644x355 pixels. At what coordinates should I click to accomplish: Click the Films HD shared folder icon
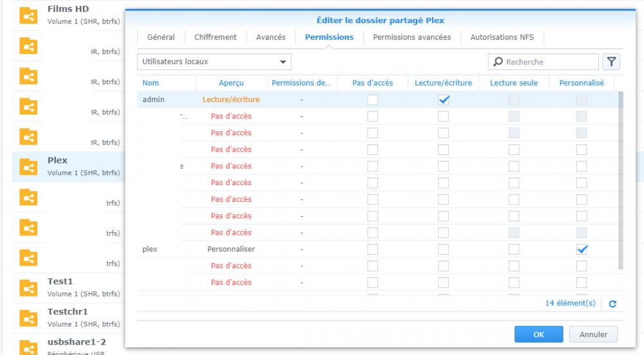[x=27, y=16]
